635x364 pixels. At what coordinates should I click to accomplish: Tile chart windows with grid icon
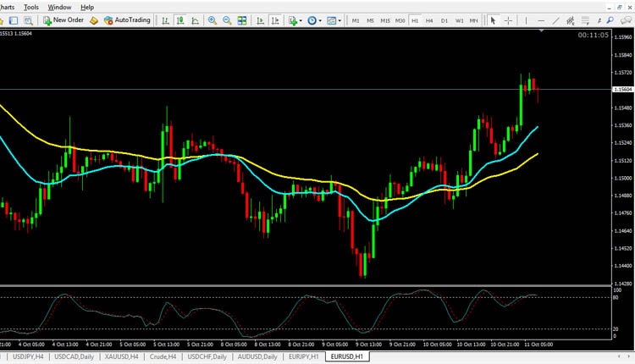(x=242, y=20)
